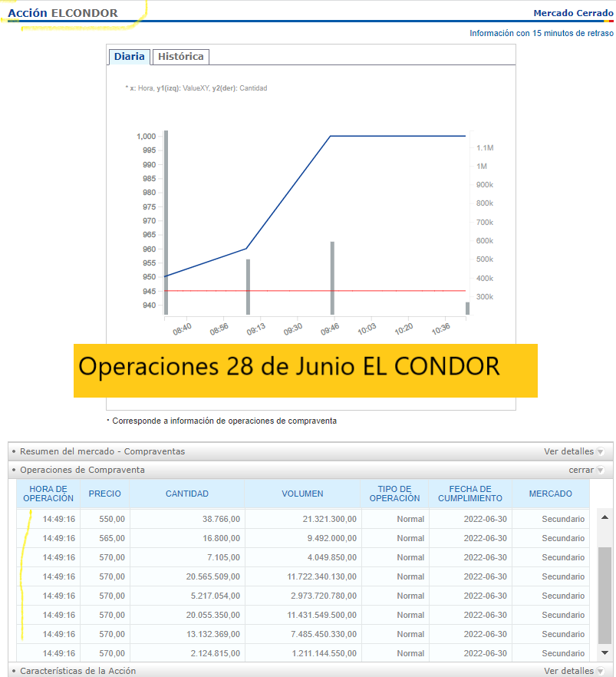This screenshot has height=677, width=616.
Task: Click the VOLUMEN column header
Action: (302, 494)
